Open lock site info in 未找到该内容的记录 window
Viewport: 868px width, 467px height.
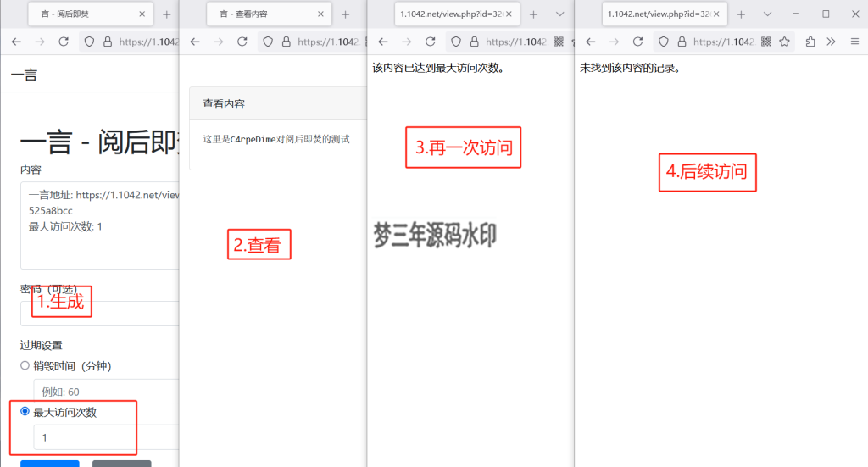(682, 42)
